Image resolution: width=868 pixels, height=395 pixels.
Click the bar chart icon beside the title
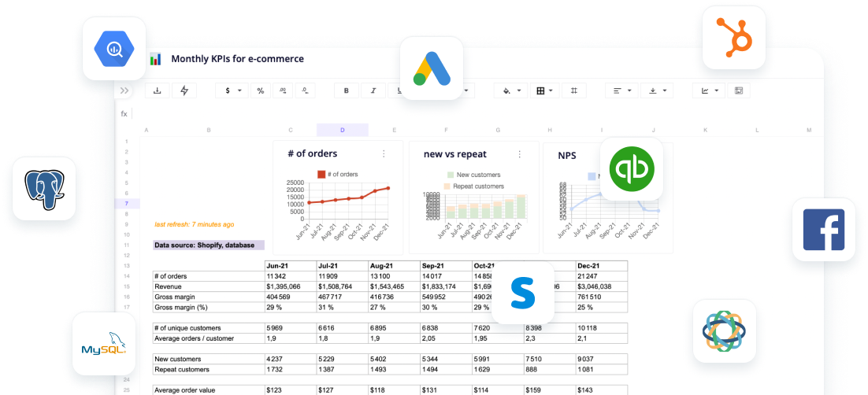pyautogui.click(x=155, y=59)
